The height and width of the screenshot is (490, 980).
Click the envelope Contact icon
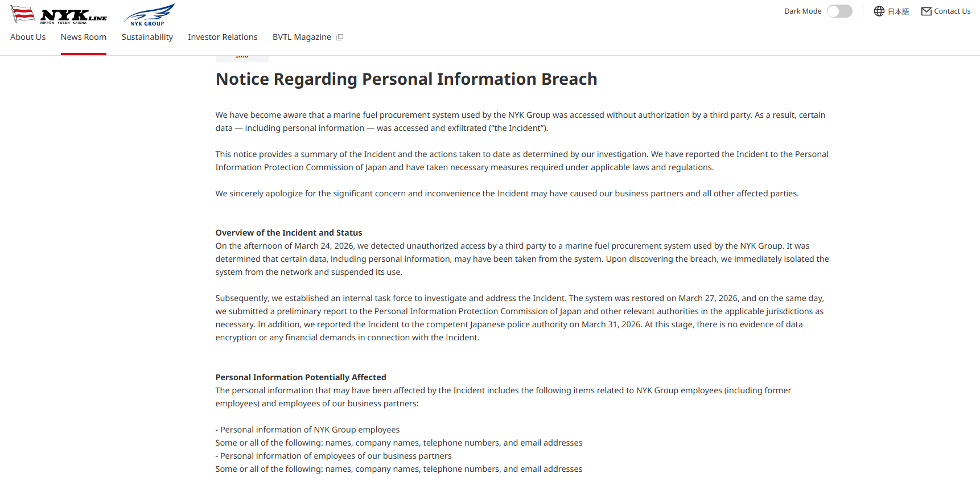[927, 11]
